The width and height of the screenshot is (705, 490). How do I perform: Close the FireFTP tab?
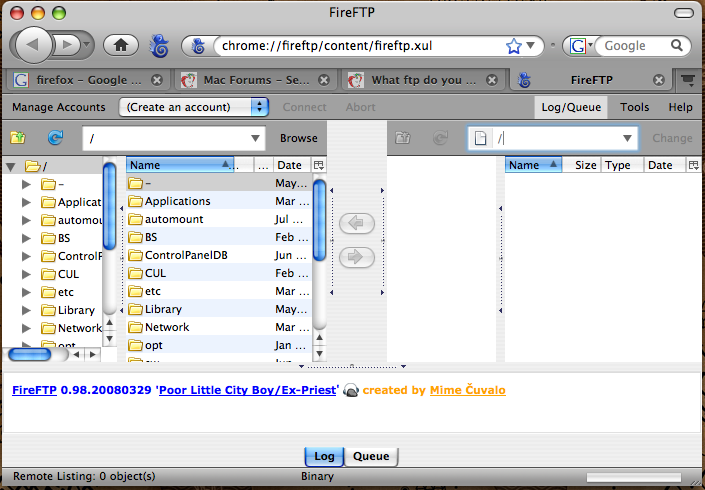pos(659,80)
